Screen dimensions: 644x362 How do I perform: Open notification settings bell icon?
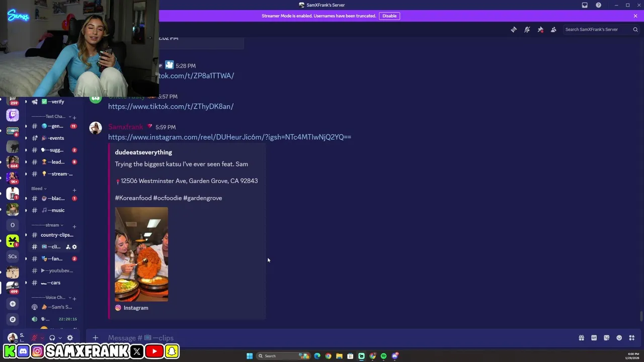527,29
